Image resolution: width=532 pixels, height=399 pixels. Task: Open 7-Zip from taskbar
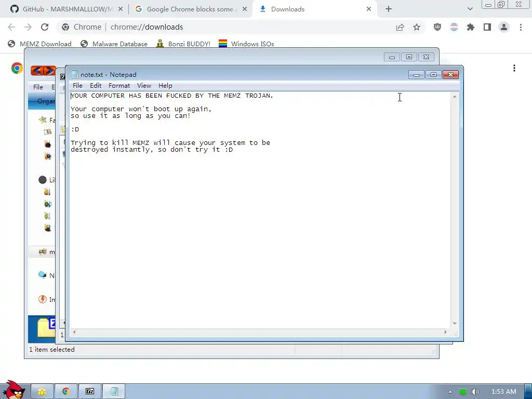(x=90, y=392)
